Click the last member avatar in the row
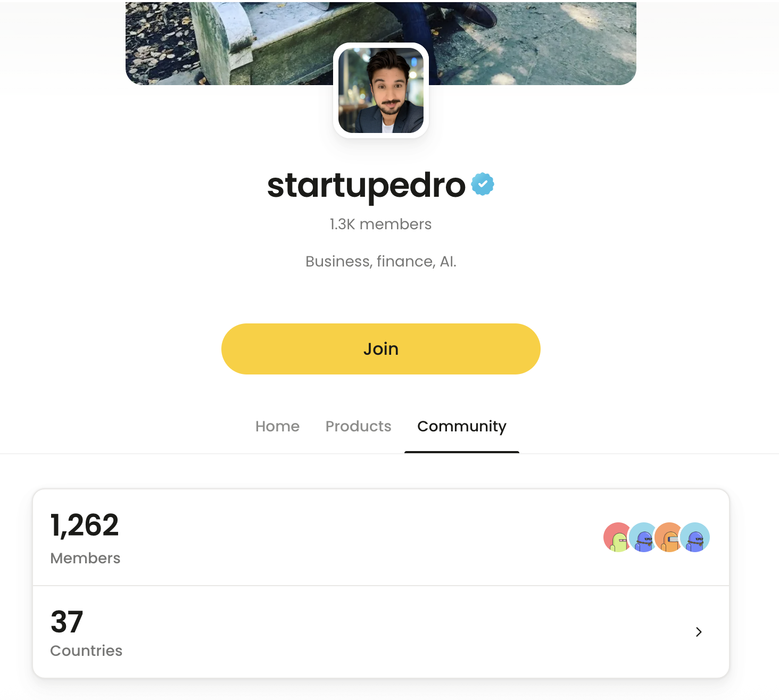Viewport: 779px width, 700px height. pyautogui.click(x=695, y=537)
